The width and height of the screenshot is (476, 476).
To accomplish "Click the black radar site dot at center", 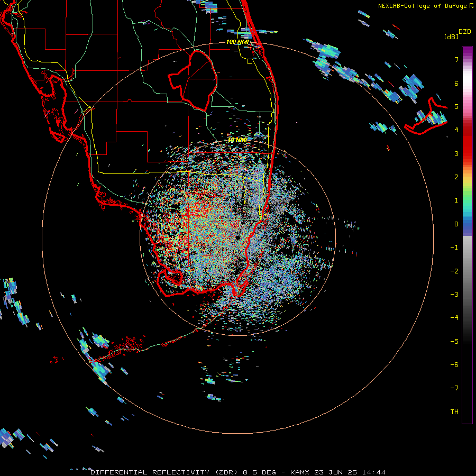I will pyautogui.click(x=237, y=237).
